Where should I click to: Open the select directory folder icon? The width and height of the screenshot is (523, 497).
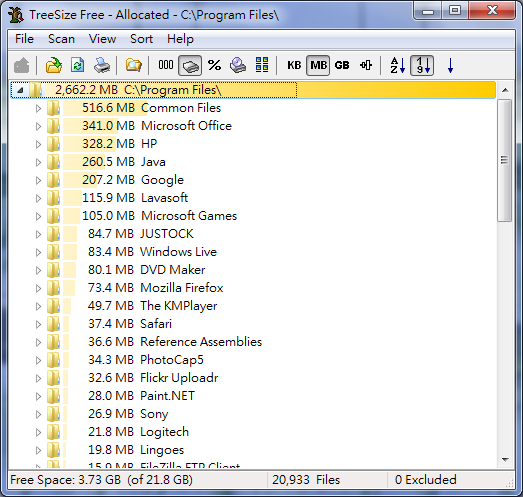click(54, 65)
